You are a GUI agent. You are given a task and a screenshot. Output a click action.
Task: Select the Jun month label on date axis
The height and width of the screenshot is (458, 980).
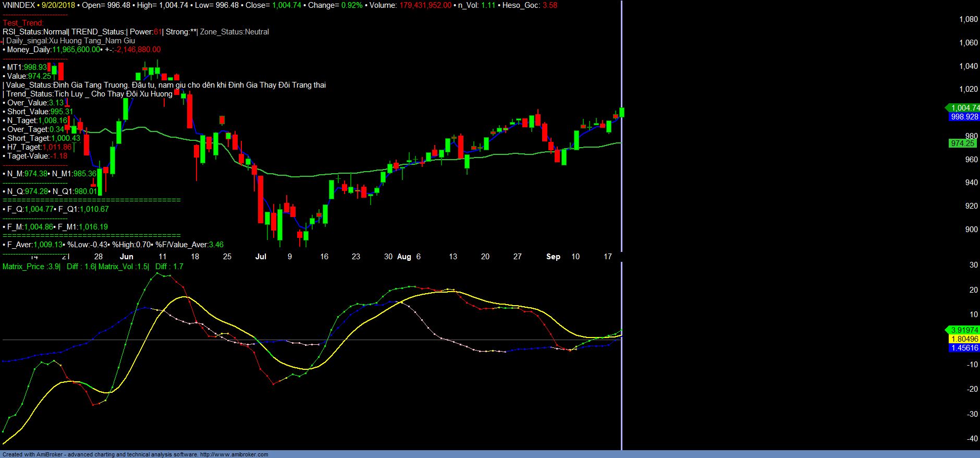point(127,257)
